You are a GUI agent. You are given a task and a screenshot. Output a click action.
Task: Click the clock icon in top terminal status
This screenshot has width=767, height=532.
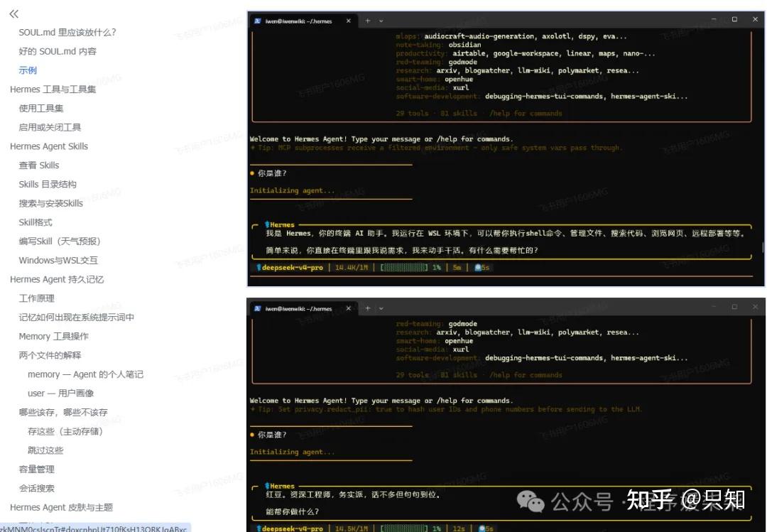coord(479,268)
